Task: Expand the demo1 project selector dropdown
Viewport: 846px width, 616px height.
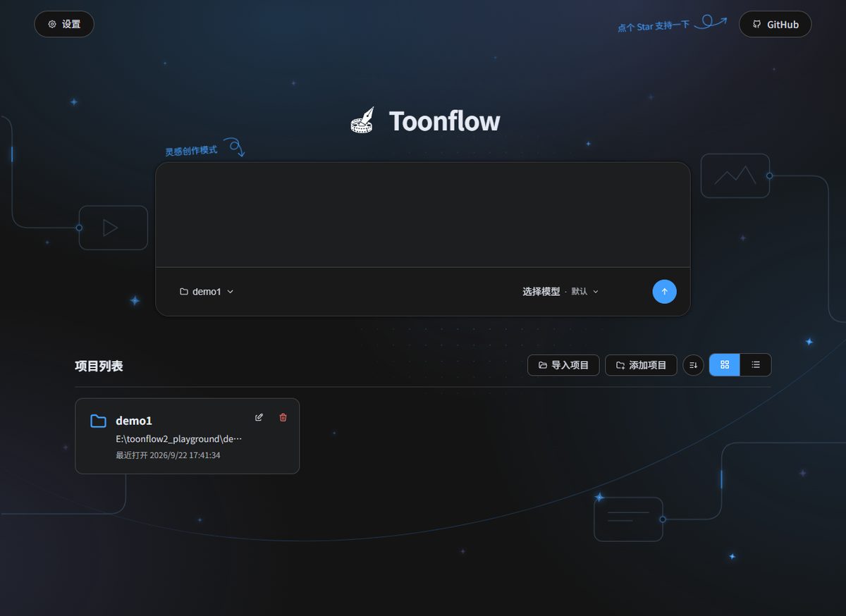Action: 207,292
